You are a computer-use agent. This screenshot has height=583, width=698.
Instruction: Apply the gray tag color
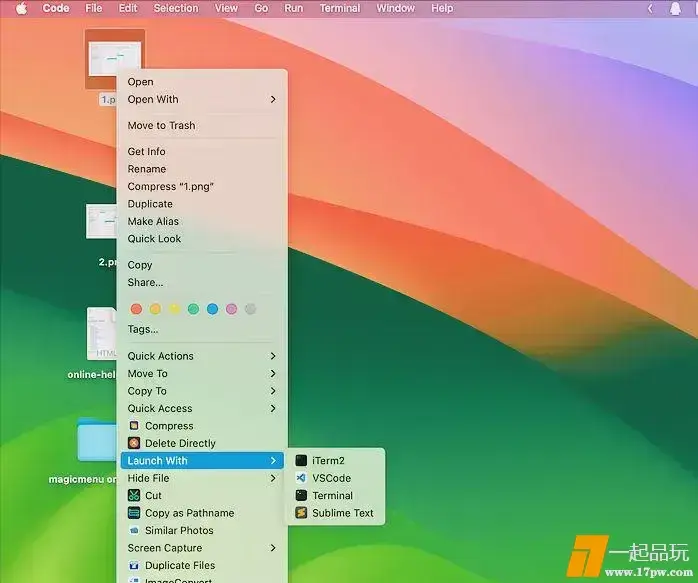click(x=251, y=309)
